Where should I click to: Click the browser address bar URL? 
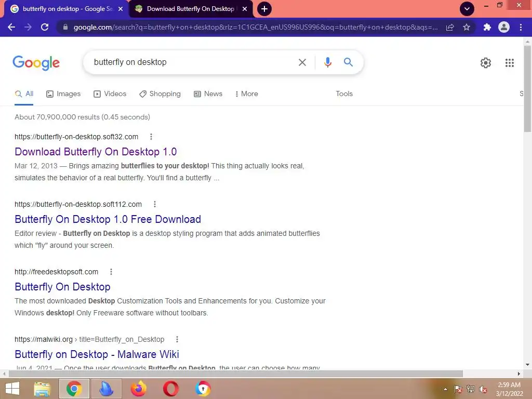click(x=255, y=27)
